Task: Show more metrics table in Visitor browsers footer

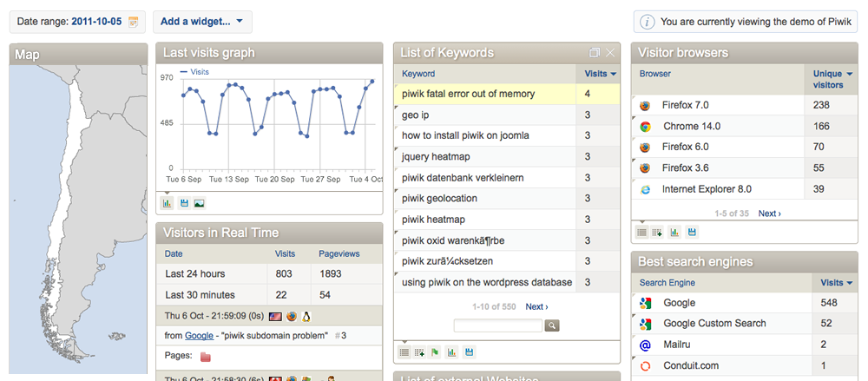Action: 657,232
